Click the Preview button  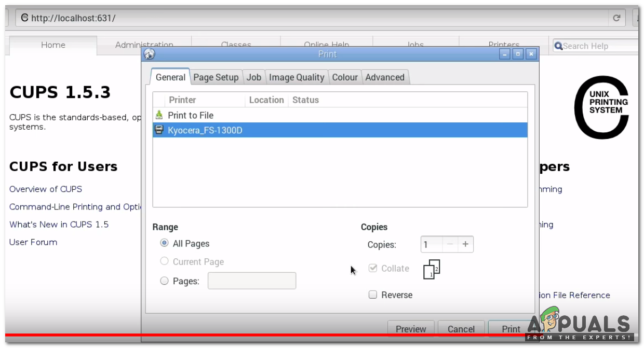(411, 329)
